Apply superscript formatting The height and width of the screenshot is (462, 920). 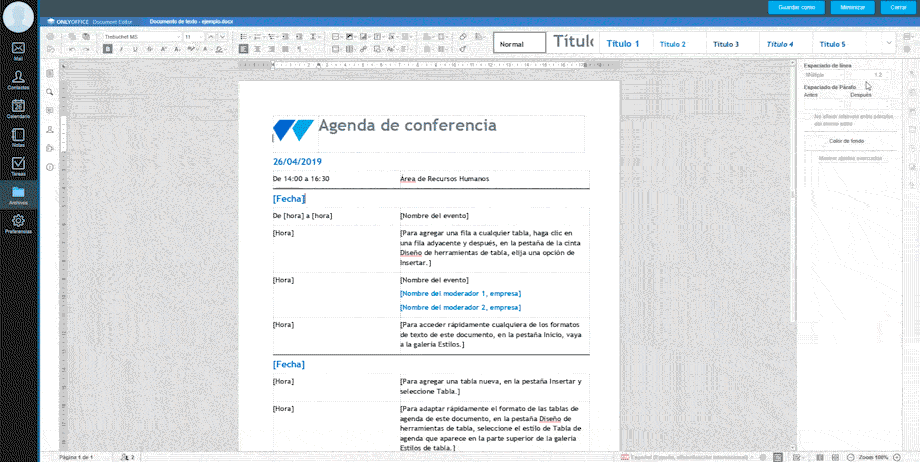point(163,49)
